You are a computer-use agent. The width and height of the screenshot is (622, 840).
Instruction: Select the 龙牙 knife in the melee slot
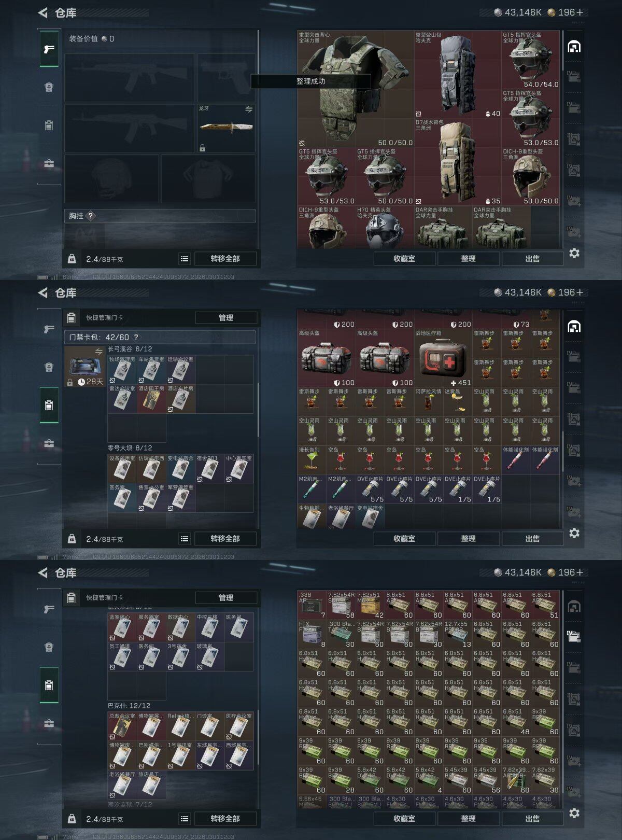pyautogui.click(x=226, y=128)
